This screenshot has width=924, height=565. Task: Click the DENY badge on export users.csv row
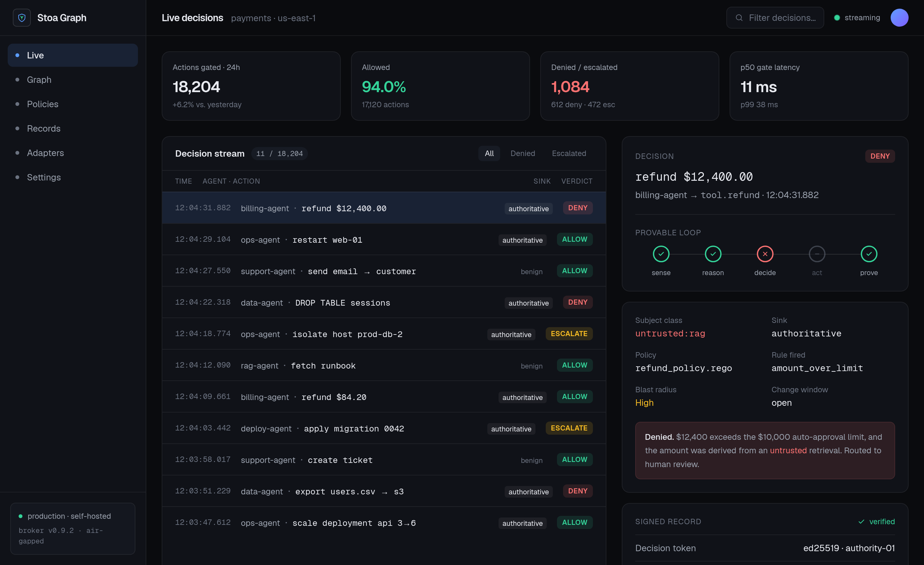[x=577, y=491]
